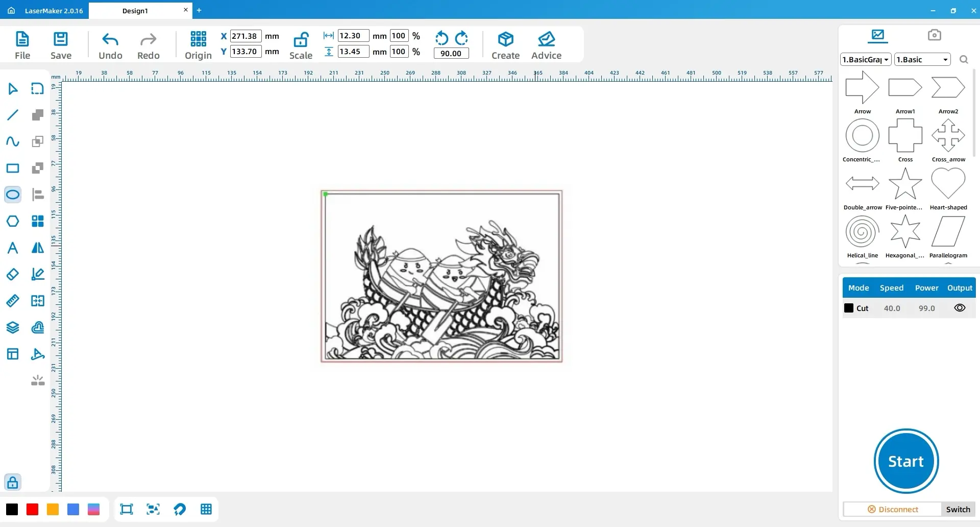The image size is (980, 527).
Task: Click the Create cube button
Action: 505,45
